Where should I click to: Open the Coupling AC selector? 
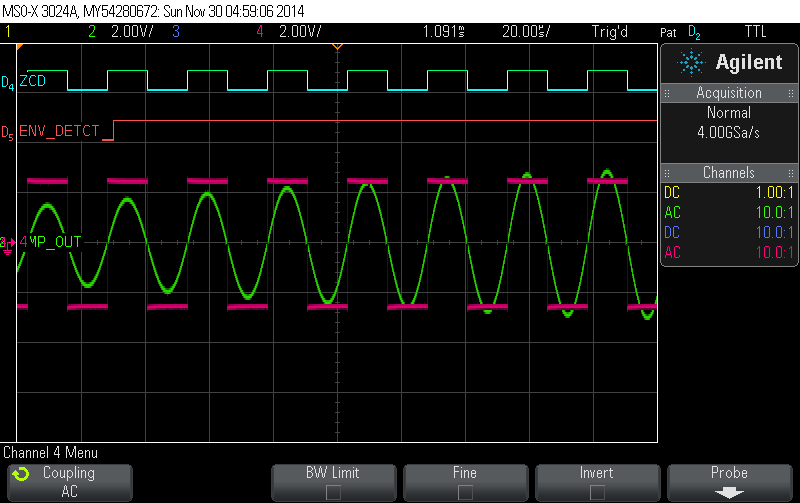[x=69, y=482]
